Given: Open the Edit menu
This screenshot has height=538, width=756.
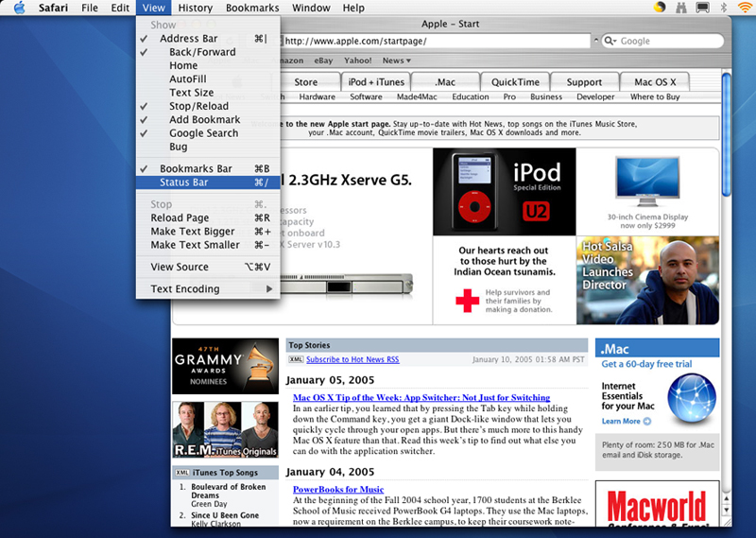Looking at the screenshot, I should tap(120, 8).
